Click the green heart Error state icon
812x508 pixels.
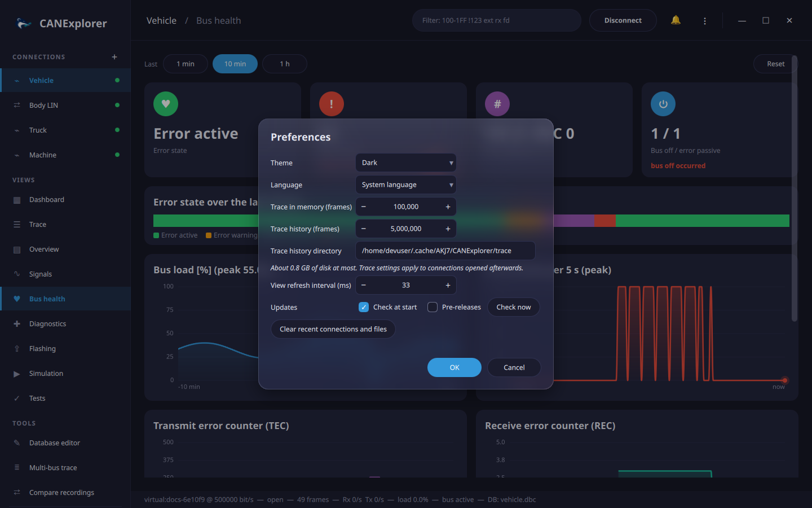pos(166,104)
